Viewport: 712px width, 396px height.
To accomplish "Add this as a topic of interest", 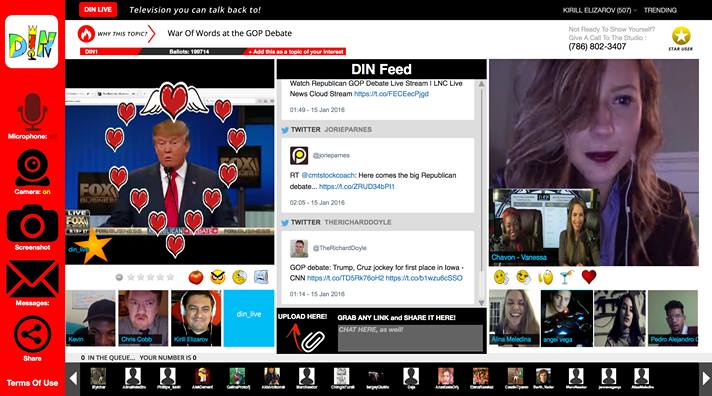I will (296, 52).
